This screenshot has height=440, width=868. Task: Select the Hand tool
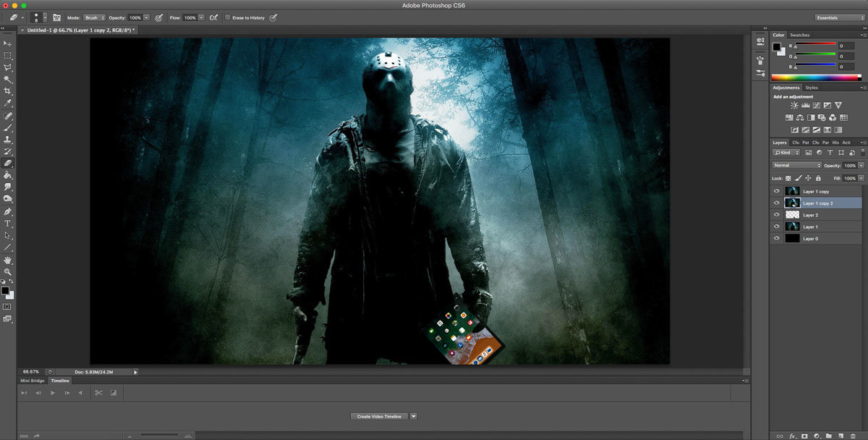click(x=8, y=259)
